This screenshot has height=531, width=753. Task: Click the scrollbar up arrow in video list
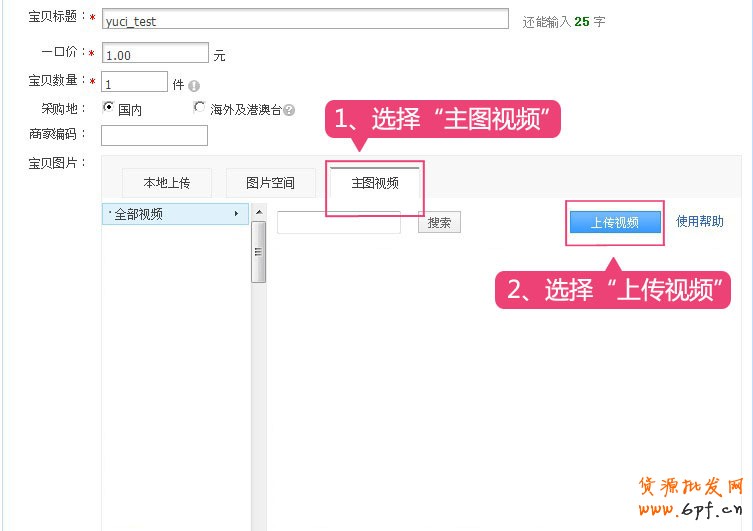coord(258,212)
